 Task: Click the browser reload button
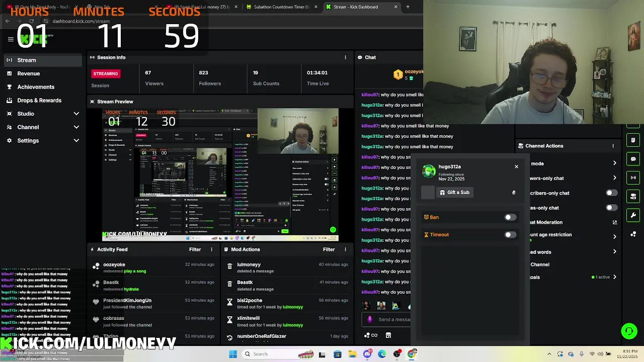[31, 21]
